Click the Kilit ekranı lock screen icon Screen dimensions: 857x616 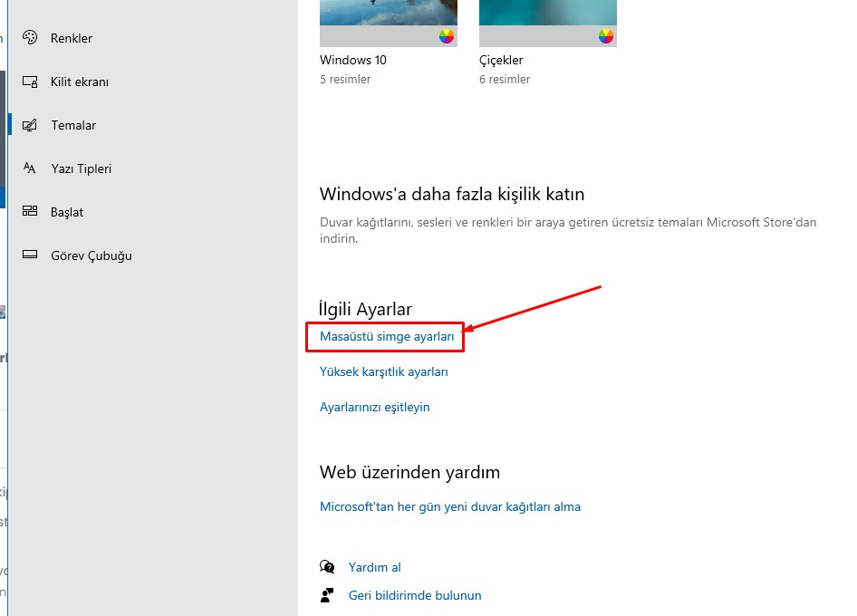point(30,82)
